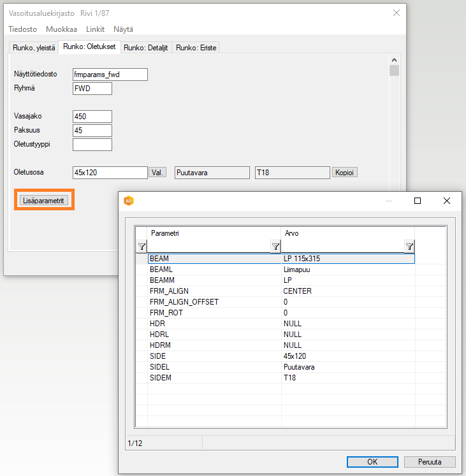
Task: Cancel with the Peruuta button
Action: (430, 462)
